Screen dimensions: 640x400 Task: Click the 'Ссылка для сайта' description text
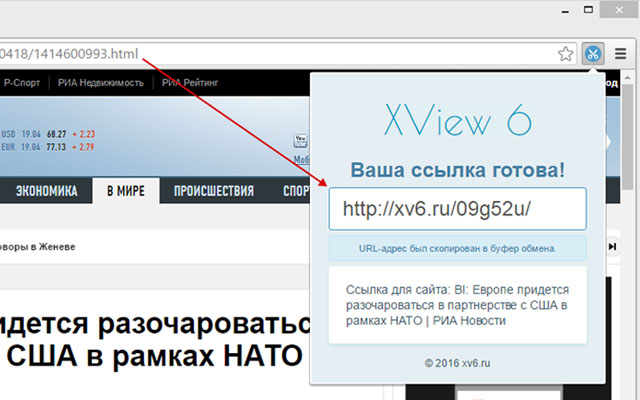tap(458, 305)
